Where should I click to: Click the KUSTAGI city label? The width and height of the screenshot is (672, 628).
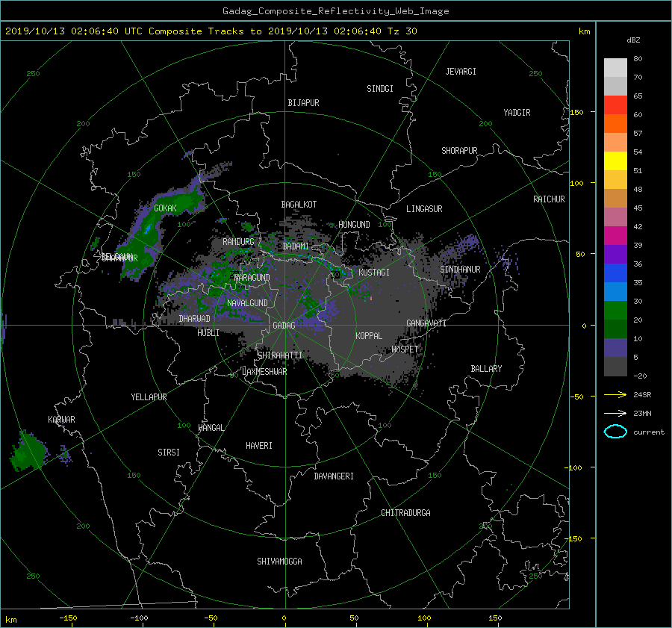374,273
